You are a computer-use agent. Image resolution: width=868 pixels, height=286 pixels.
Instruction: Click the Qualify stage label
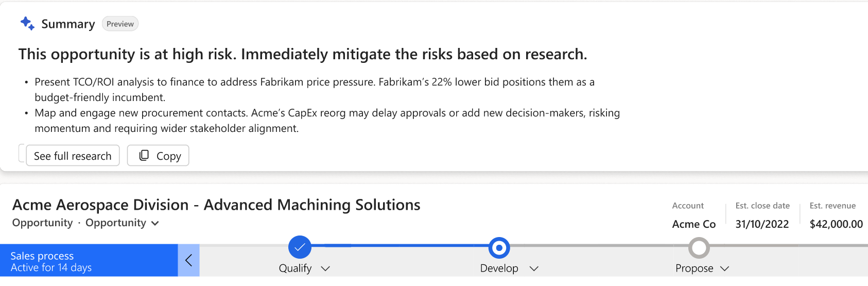(x=295, y=268)
